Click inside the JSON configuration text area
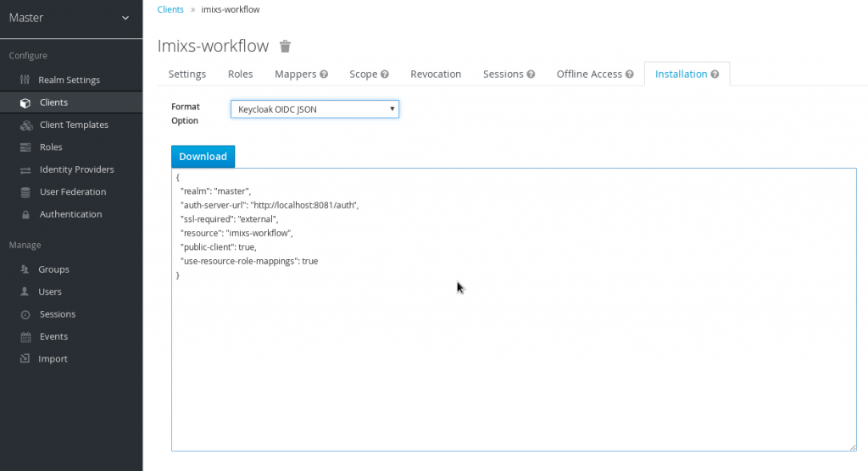The width and height of the screenshot is (868, 471). click(513, 356)
